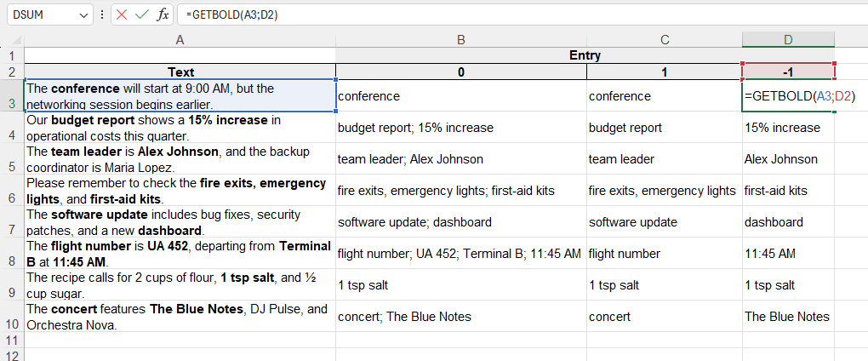Select the column C header
This screenshot has height=361, width=868.
point(665,40)
